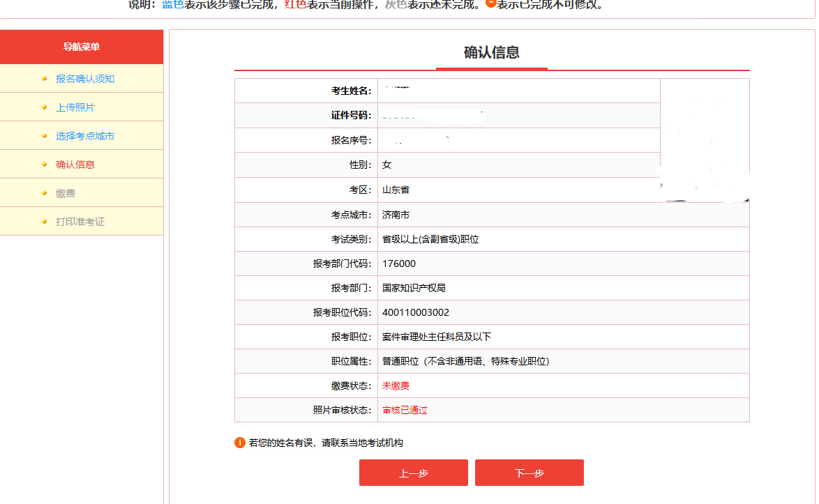Click the red 导航菜单 header

pos(81,47)
